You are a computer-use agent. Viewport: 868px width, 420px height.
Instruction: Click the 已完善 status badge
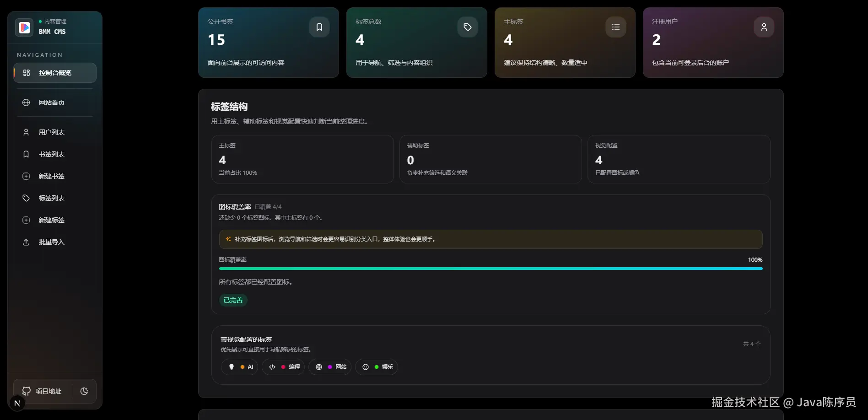coord(233,300)
